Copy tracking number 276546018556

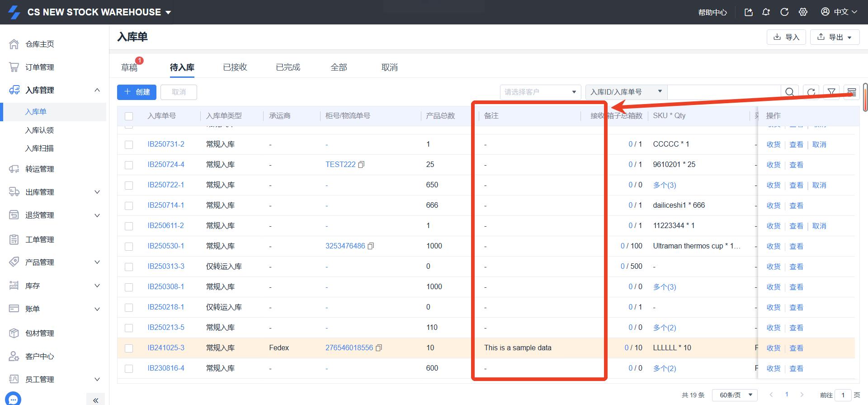point(379,348)
